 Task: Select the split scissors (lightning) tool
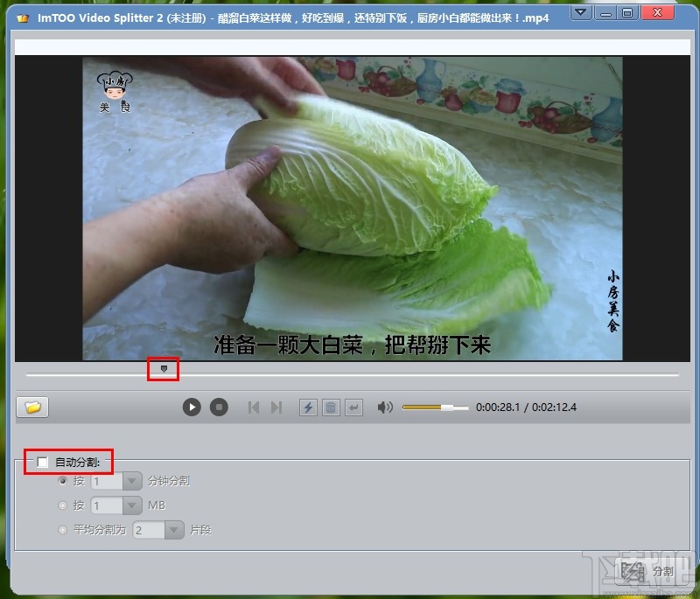pyautogui.click(x=308, y=407)
